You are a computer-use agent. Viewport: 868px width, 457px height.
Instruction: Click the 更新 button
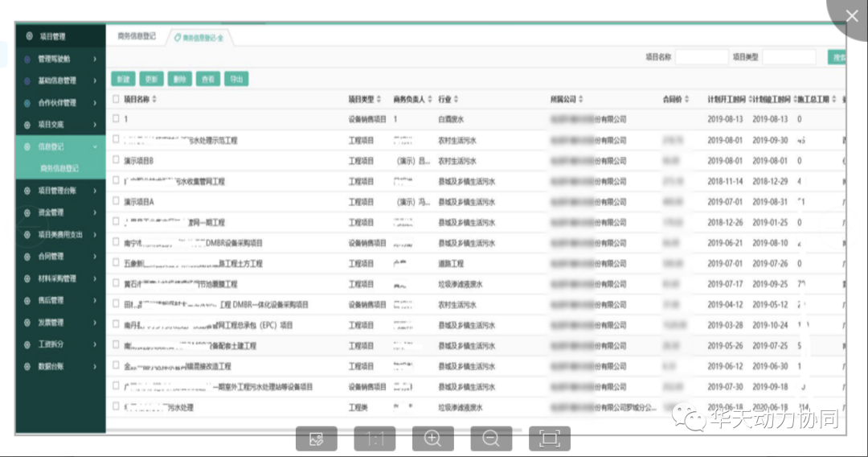click(x=151, y=79)
